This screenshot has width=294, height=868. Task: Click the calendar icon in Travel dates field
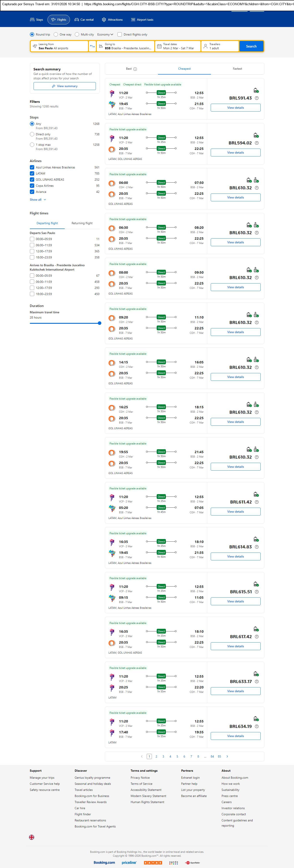click(159, 46)
